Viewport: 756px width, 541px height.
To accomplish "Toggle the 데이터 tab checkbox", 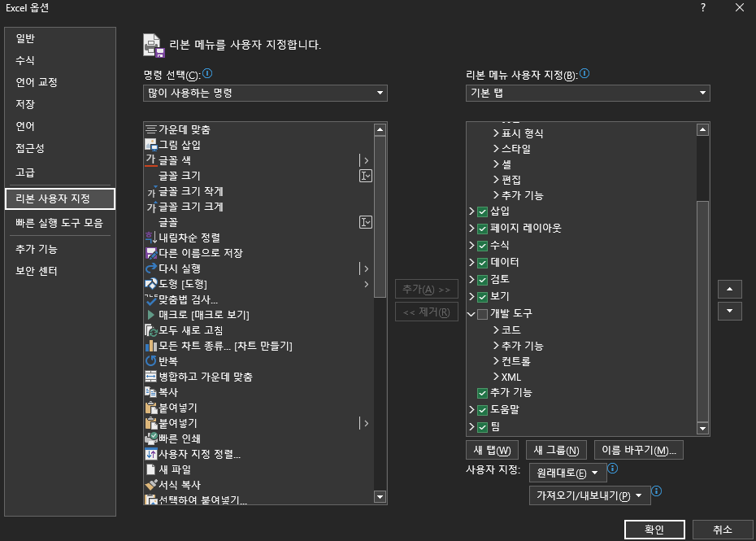I will click(482, 263).
